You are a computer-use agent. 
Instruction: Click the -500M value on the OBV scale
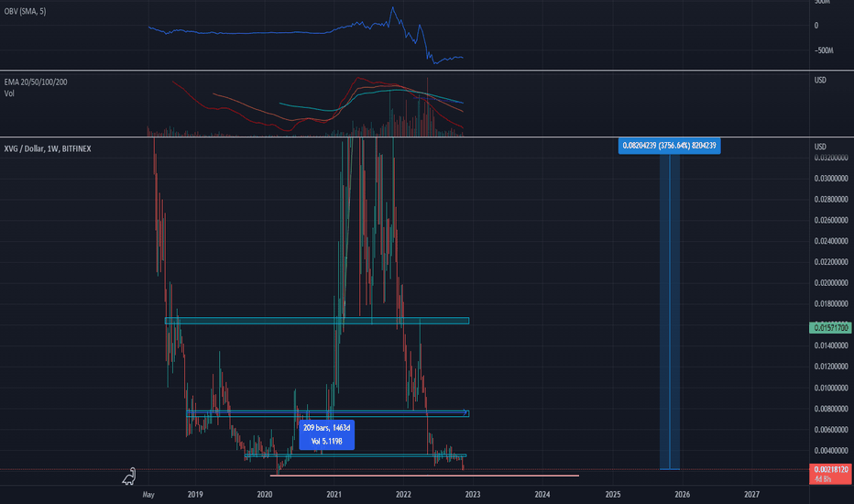[824, 50]
